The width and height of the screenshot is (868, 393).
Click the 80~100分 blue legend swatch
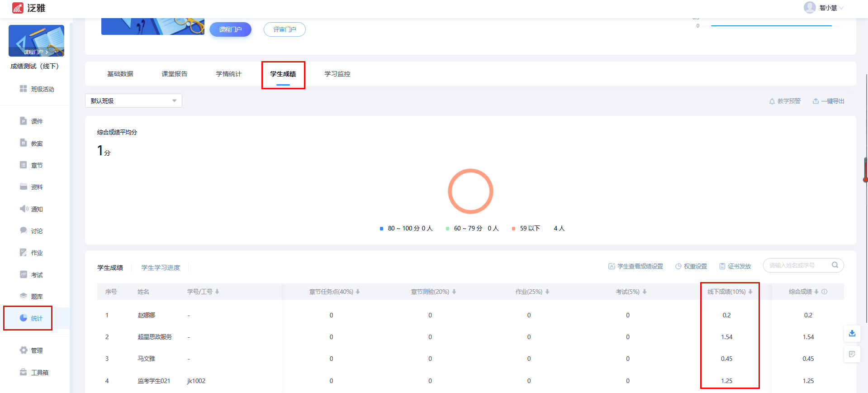tap(381, 229)
